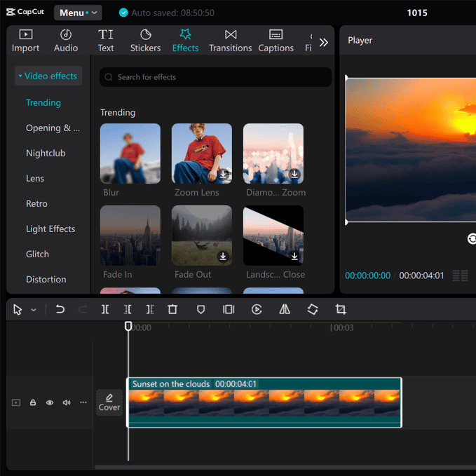Select the Crop tool in timeline toolbar
The image size is (476, 476).
341,309
